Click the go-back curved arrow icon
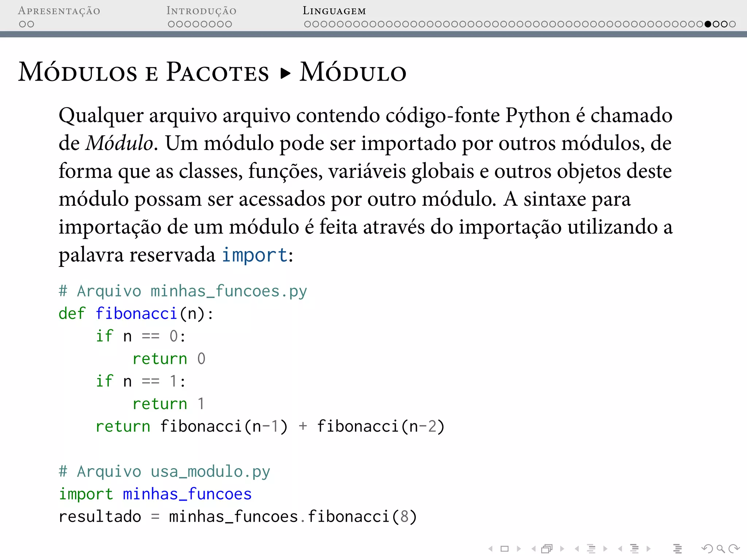The image size is (747, 560). [707, 549]
